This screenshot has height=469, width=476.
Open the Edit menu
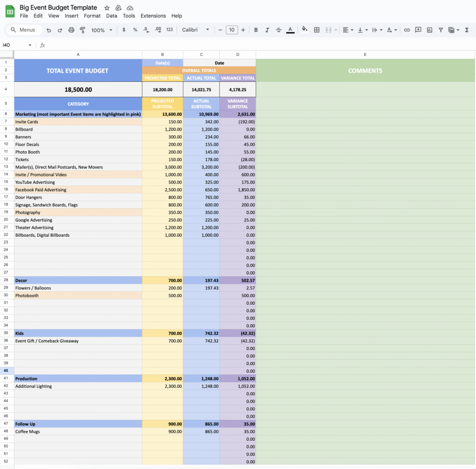click(x=38, y=16)
